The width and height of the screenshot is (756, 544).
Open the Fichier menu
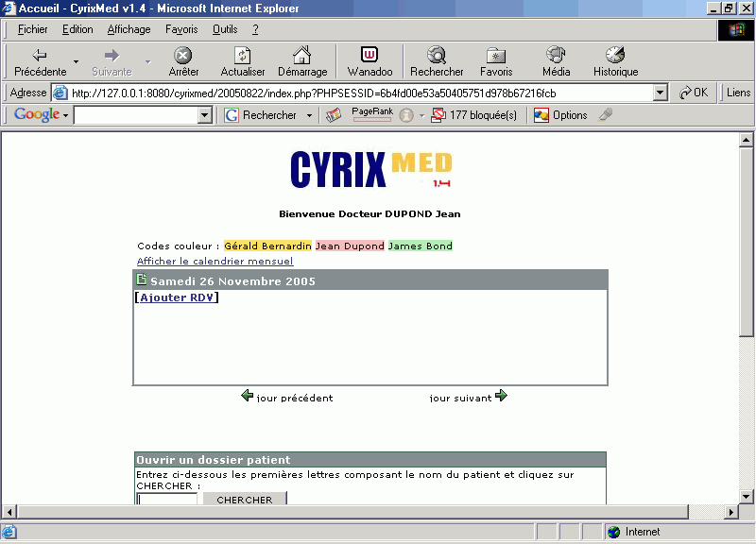(x=32, y=29)
